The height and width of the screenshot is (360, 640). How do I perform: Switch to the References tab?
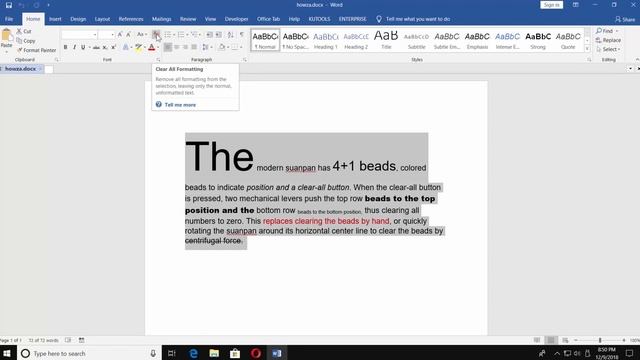(131, 19)
